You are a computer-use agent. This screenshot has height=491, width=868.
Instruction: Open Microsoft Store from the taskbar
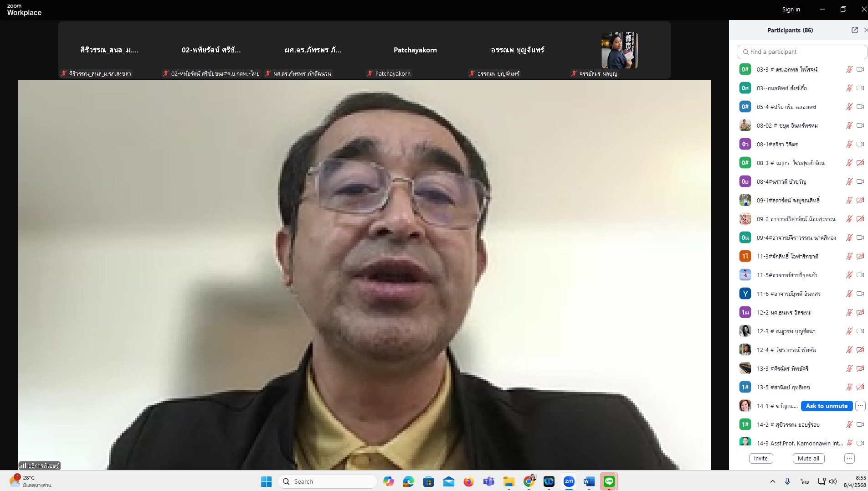click(428, 481)
